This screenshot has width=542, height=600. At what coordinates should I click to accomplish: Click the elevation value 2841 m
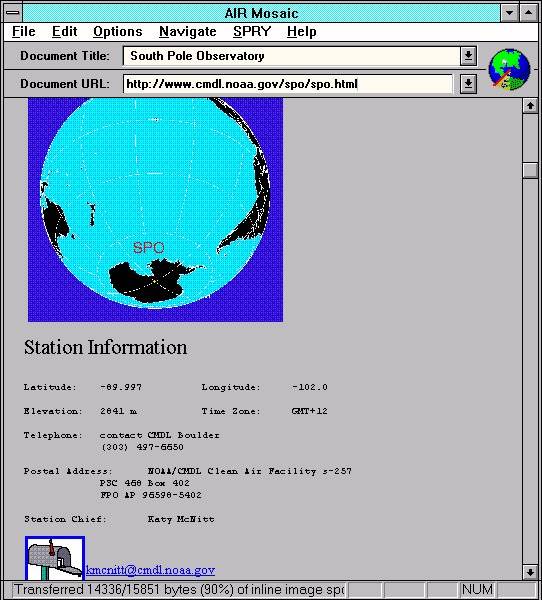(x=118, y=411)
